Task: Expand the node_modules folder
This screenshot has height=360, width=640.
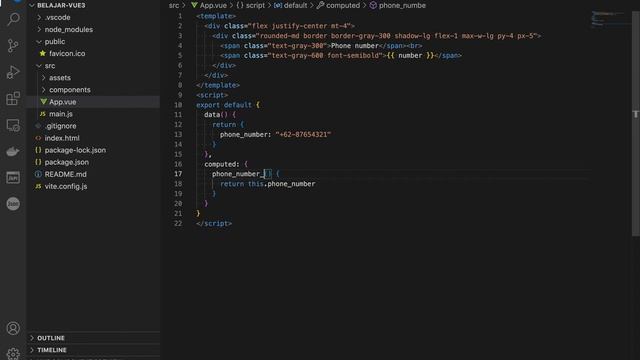Action: (39, 29)
